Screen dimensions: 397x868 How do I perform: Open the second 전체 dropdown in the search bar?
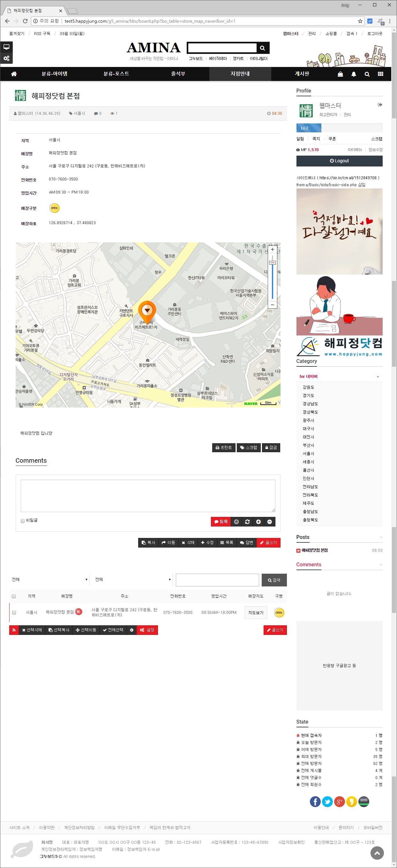tap(132, 579)
